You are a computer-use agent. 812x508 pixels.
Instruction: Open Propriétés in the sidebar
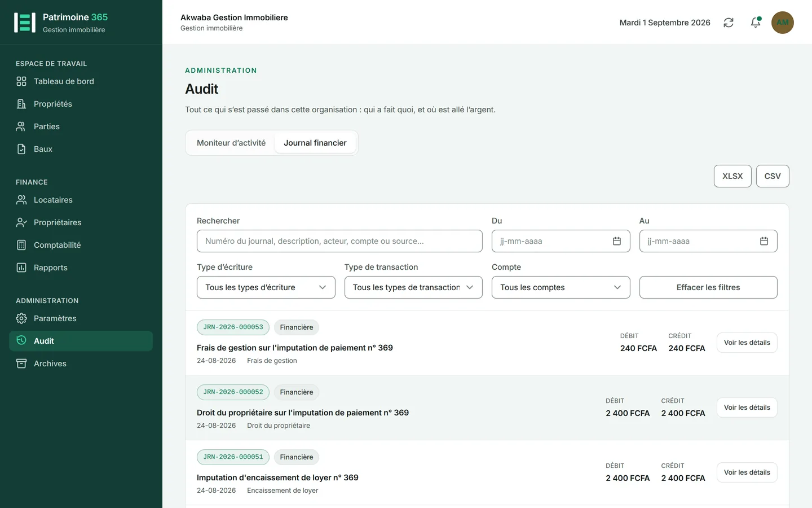(81, 104)
